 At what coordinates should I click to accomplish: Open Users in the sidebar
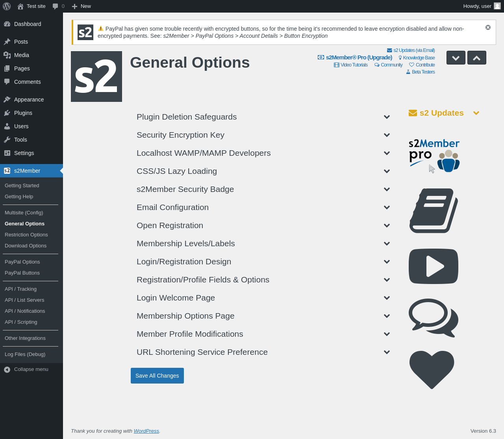(31, 126)
